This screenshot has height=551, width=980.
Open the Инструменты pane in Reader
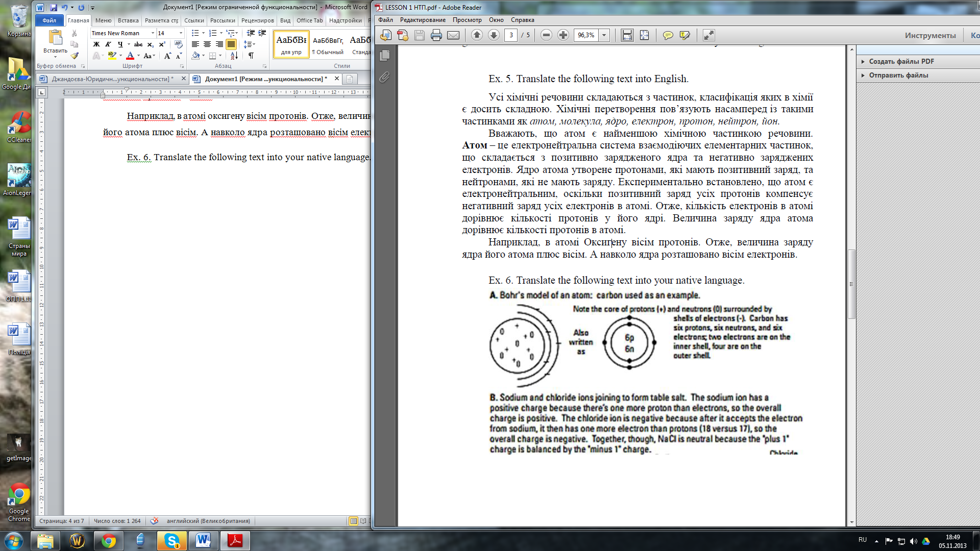[x=930, y=35]
